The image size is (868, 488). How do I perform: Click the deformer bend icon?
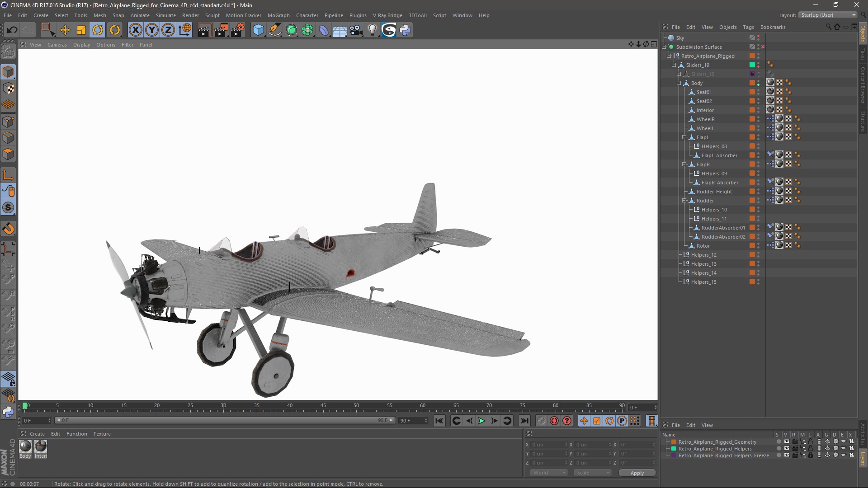pos(324,30)
